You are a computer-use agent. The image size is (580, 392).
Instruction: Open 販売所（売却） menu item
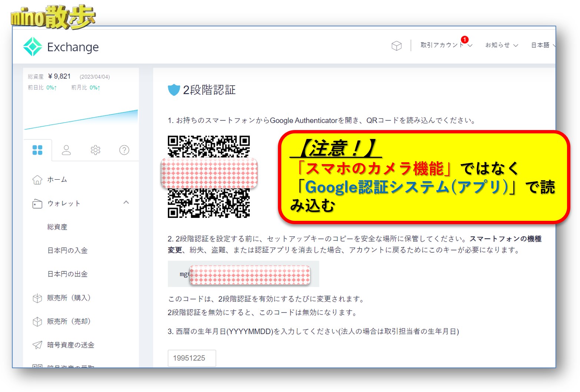[x=69, y=321]
